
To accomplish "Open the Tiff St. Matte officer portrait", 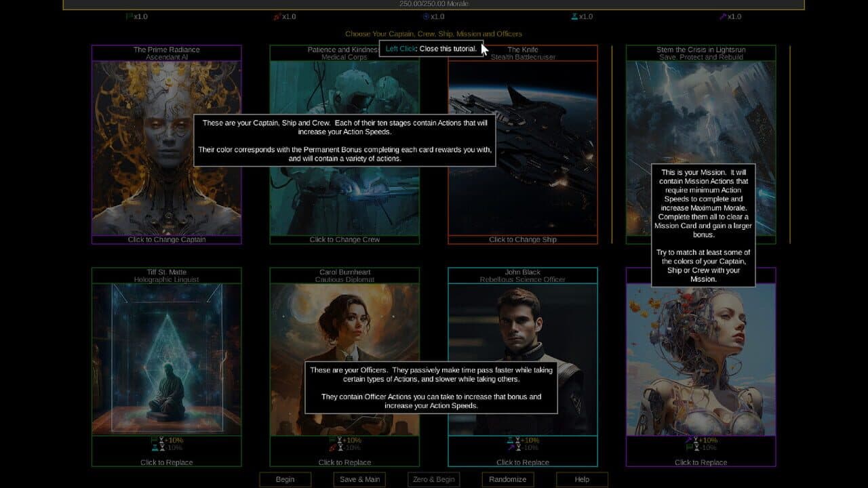I will 167,359.
